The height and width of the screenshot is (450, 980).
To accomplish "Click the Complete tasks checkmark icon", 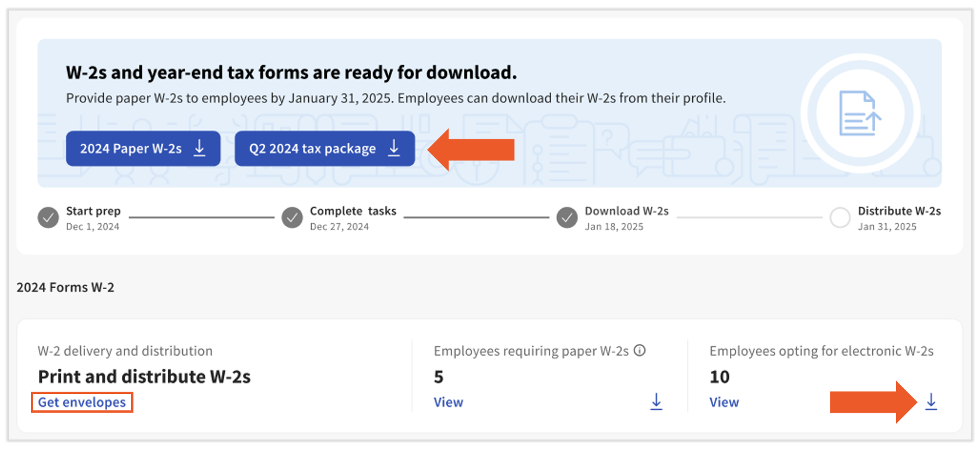I will coord(292,218).
